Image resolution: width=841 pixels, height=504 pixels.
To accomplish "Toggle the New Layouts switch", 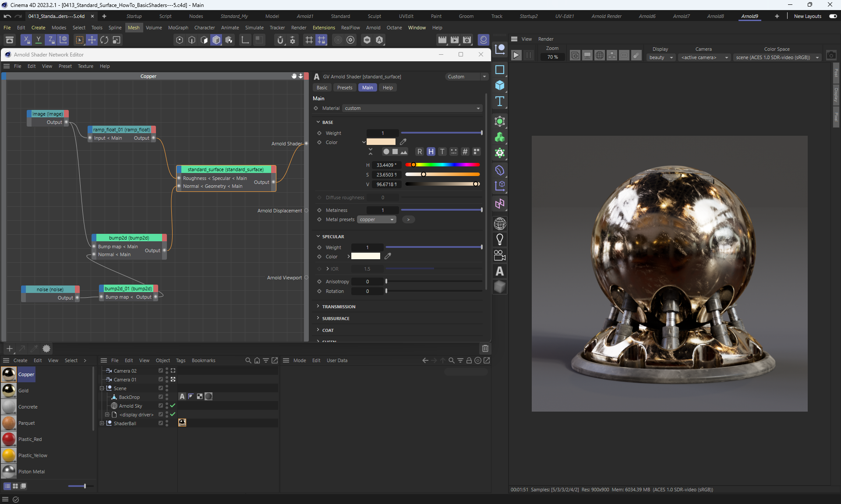I will click(x=833, y=16).
